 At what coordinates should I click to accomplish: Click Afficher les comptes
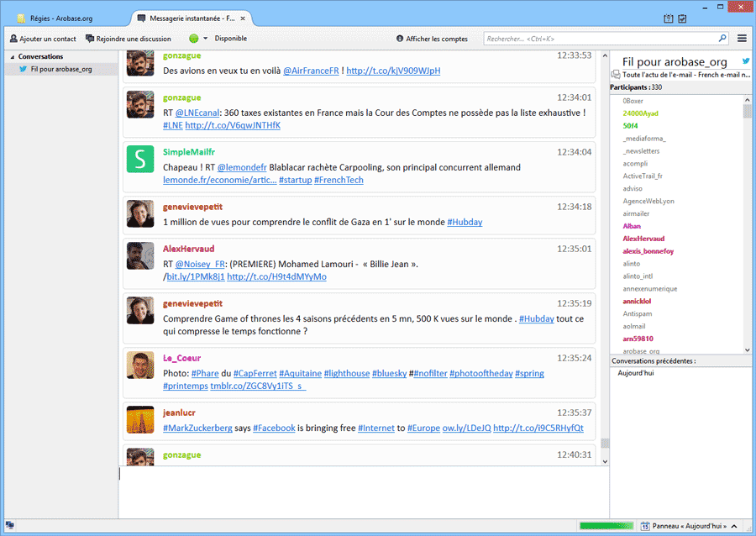click(x=432, y=39)
